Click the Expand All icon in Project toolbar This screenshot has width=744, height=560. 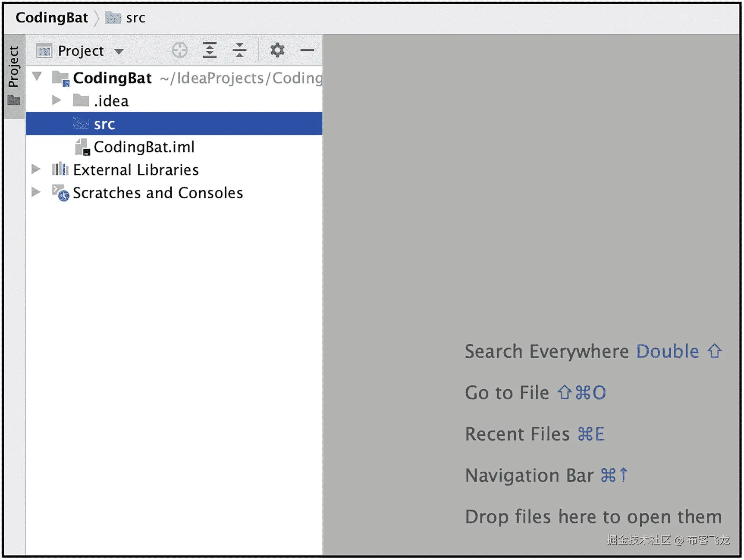[x=210, y=50]
